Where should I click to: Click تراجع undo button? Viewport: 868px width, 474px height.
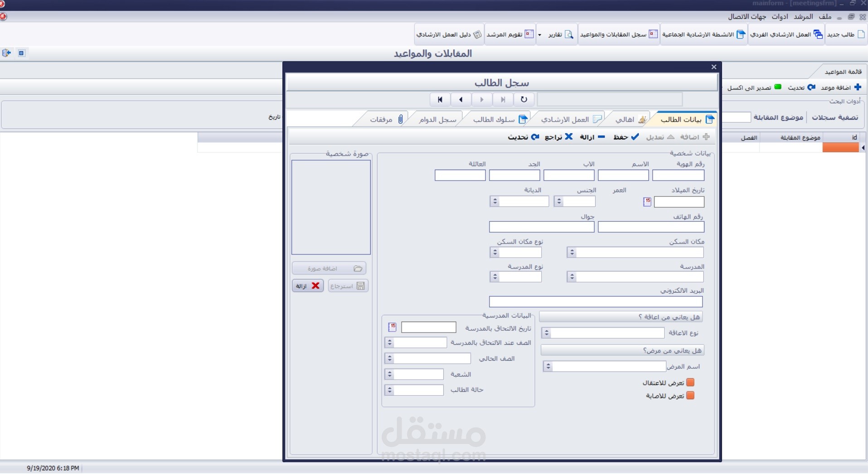(x=558, y=137)
